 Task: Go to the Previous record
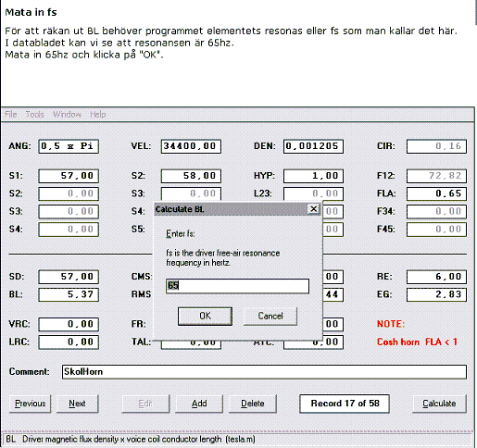coord(31,404)
